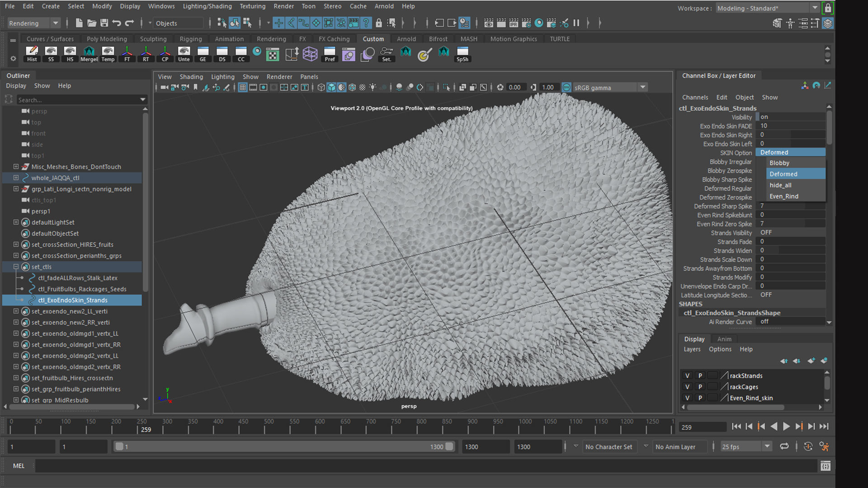Click the Pref shelf icon

click(330, 54)
